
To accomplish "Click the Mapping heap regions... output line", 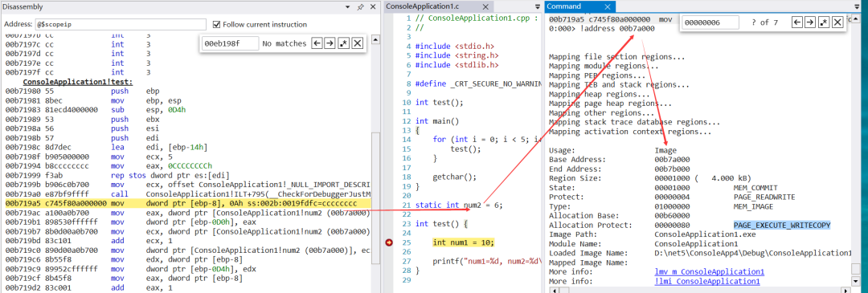I will pyautogui.click(x=602, y=95).
